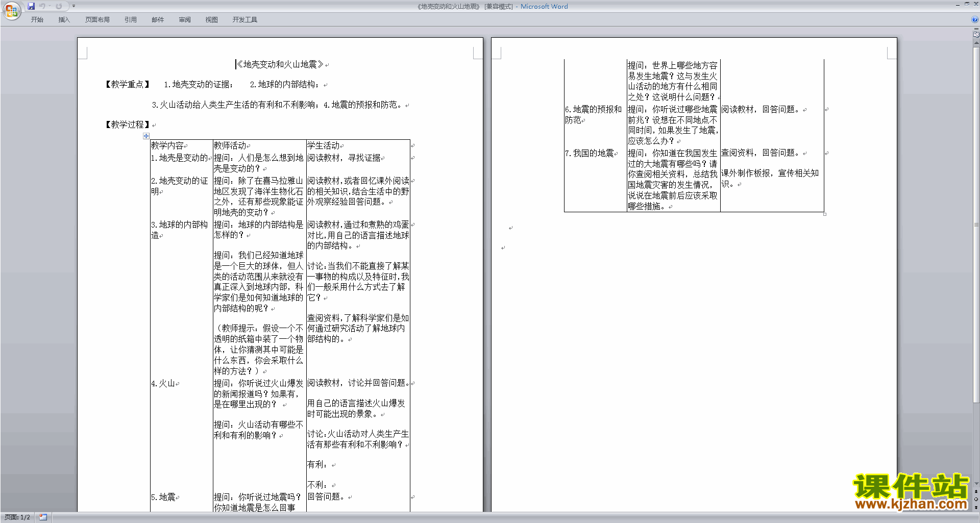Click the text 阅读教材，寻找证据
The width and height of the screenshot is (980, 523).
click(x=344, y=158)
